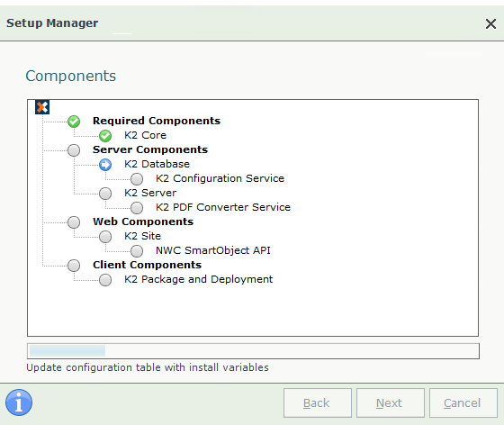
Task: Click grey status circle beside K2 Server
Action: point(105,194)
